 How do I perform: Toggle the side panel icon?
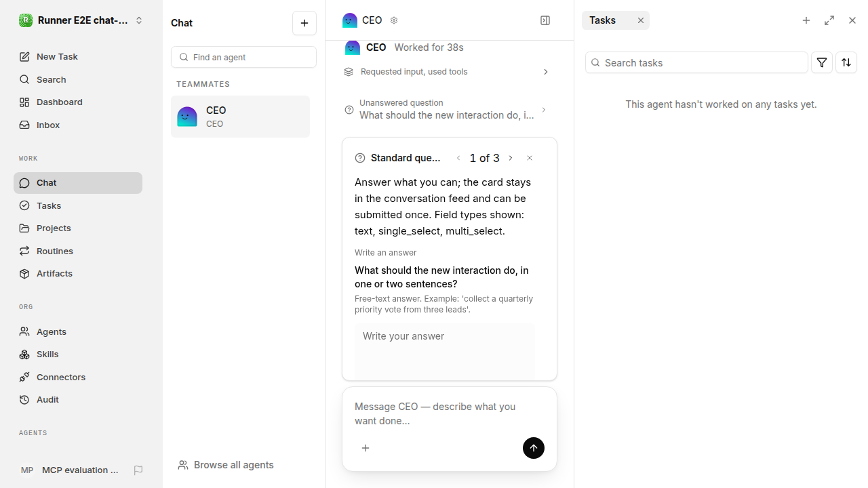point(545,20)
